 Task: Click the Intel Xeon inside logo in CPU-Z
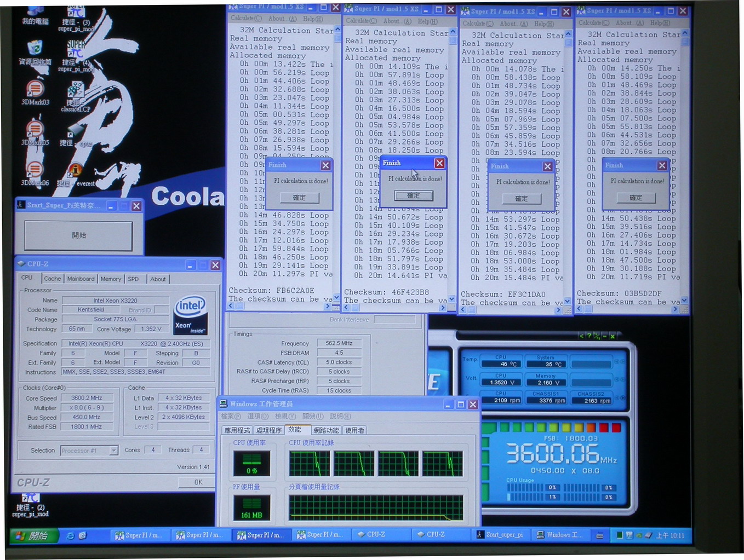[190, 315]
